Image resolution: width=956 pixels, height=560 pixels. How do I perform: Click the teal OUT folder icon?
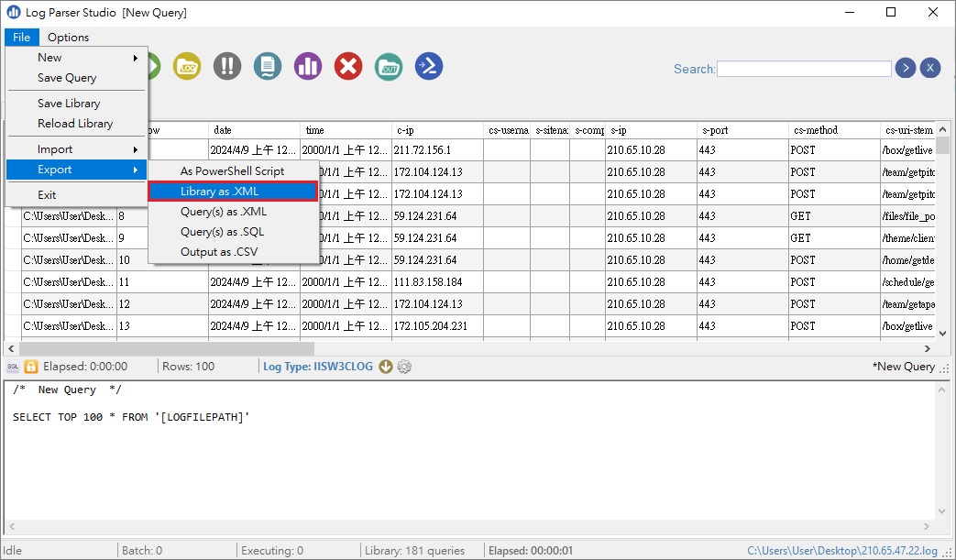tap(389, 66)
